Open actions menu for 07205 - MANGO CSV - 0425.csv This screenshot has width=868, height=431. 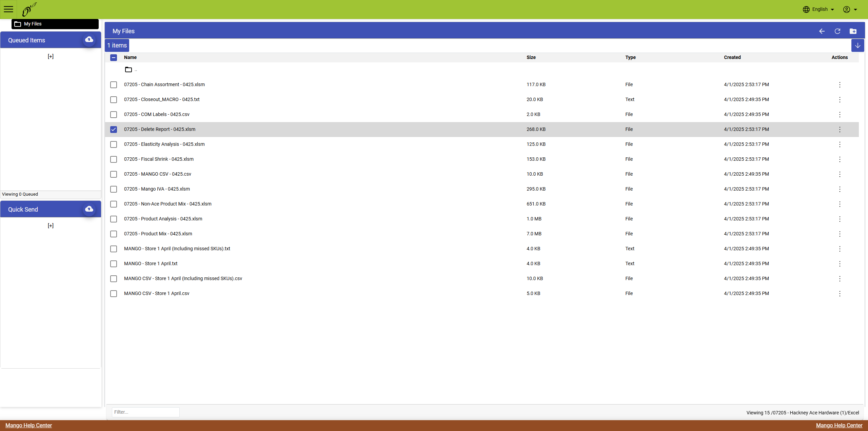(840, 174)
